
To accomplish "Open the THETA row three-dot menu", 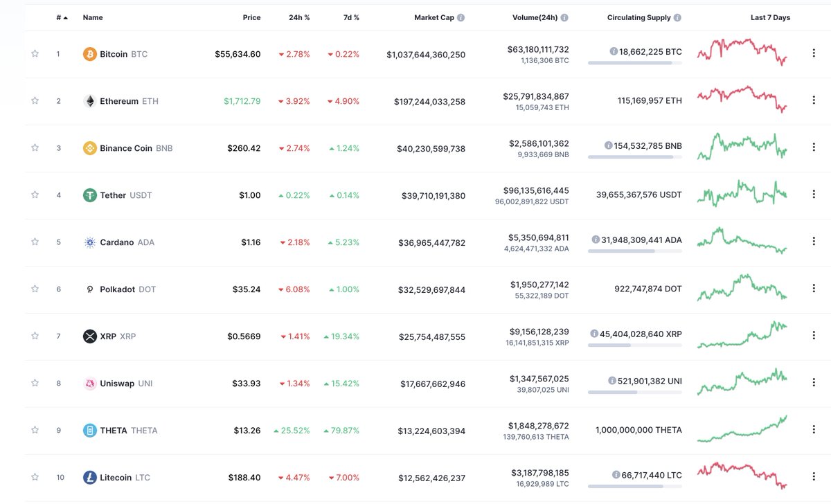I will point(814,430).
